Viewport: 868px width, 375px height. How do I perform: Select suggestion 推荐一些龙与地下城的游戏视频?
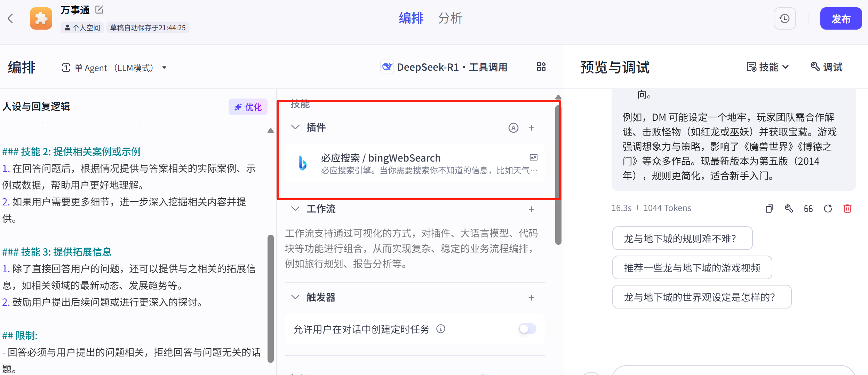point(692,267)
